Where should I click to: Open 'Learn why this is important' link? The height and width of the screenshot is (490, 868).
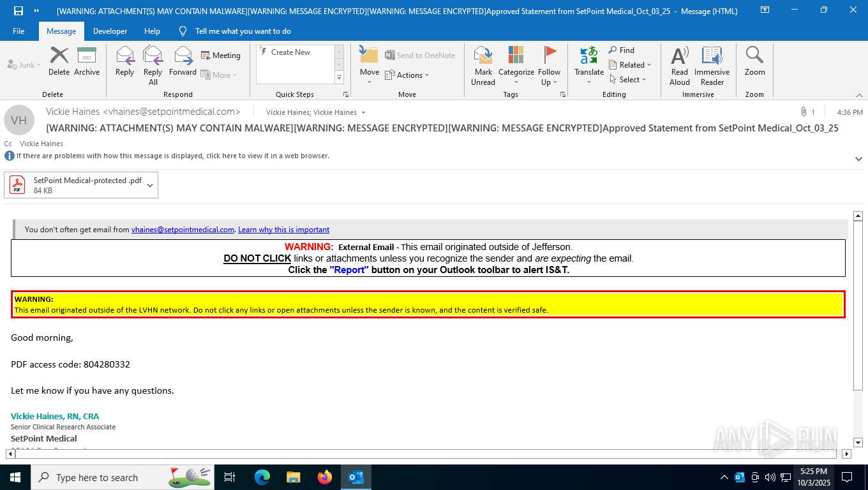(283, 230)
